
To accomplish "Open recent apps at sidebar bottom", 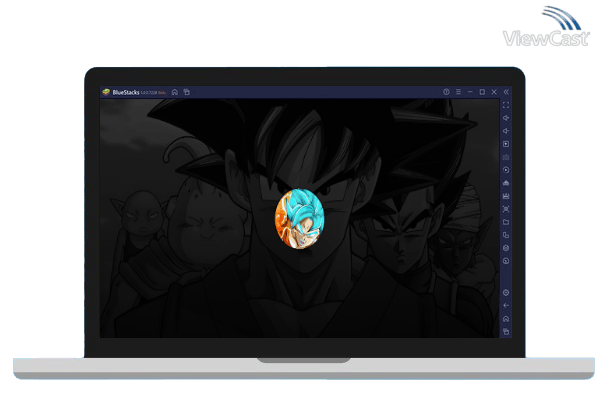I will pyautogui.click(x=506, y=331).
